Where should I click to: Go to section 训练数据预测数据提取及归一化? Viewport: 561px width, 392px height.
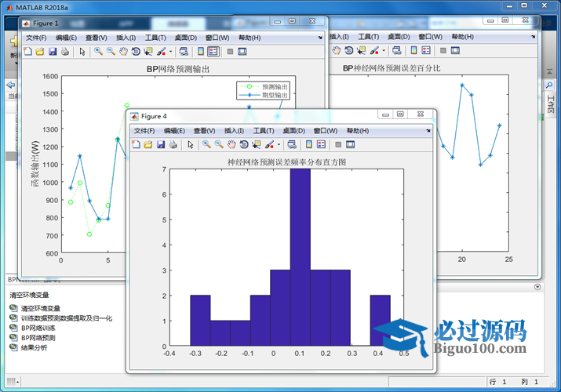pyautogui.click(x=67, y=318)
